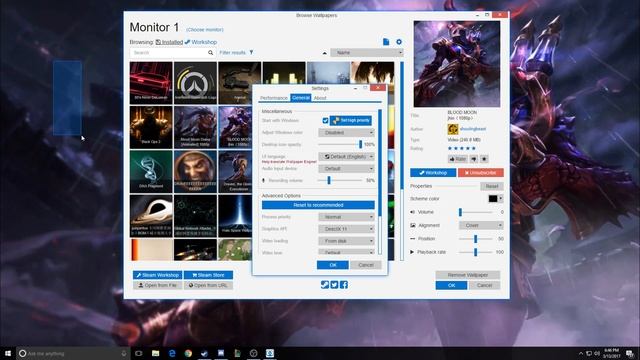Viewport: 640px width, 360px height.
Task: Click the volume speaker icon in Properties
Action: [412, 212]
